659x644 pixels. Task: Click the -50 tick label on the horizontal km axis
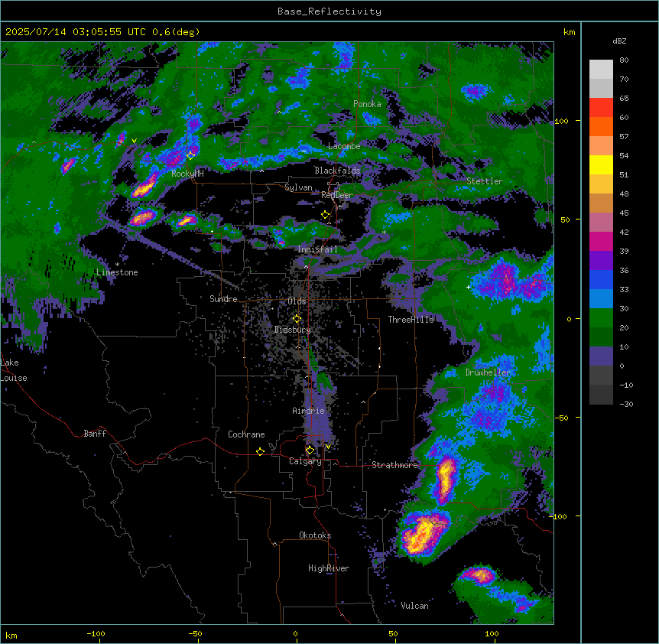pos(195,633)
